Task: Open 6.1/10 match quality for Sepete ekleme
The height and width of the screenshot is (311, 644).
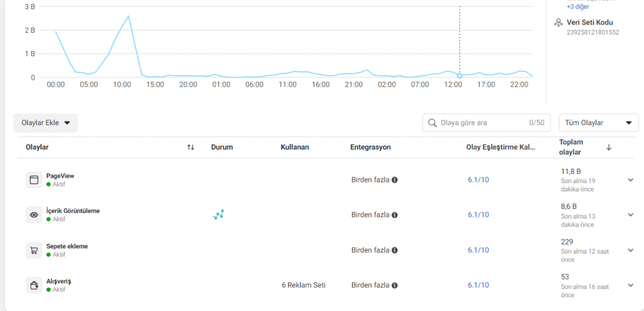Action: click(x=479, y=250)
